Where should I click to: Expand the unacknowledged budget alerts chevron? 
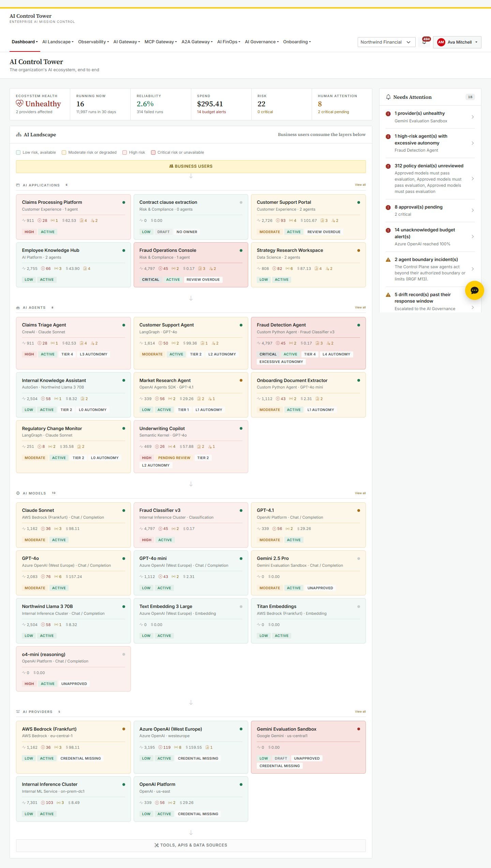pyautogui.click(x=473, y=237)
